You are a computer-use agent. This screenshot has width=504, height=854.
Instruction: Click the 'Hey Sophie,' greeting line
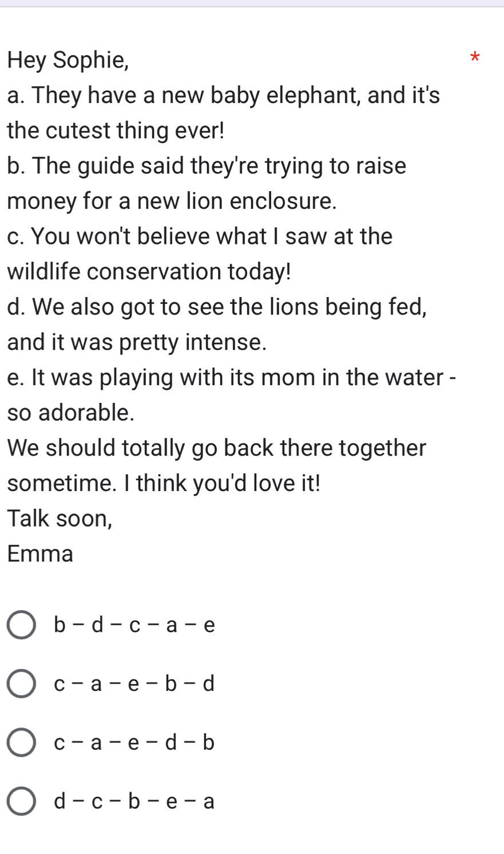pyautogui.click(x=69, y=61)
